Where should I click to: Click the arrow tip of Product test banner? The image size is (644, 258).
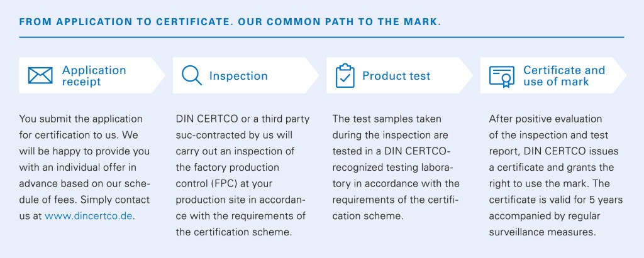pos(467,75)
